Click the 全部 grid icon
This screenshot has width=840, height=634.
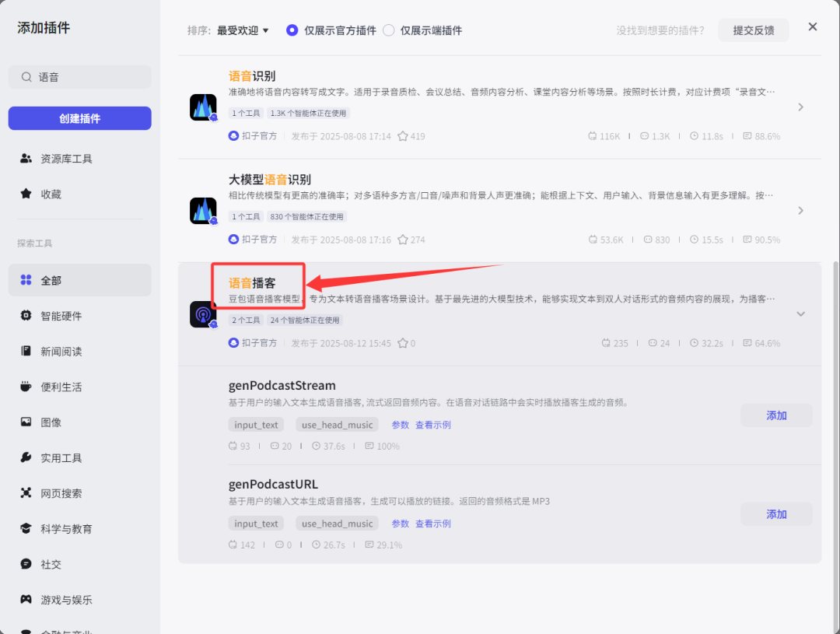[26, 280]
